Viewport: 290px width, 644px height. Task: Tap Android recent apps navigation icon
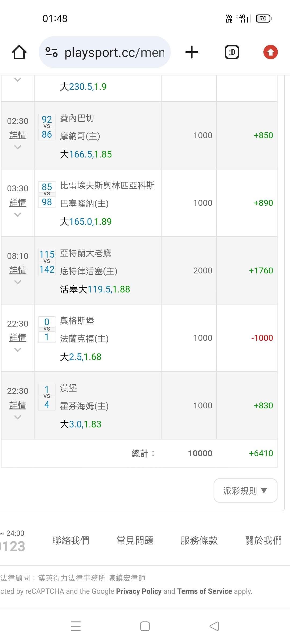point(76,626)
